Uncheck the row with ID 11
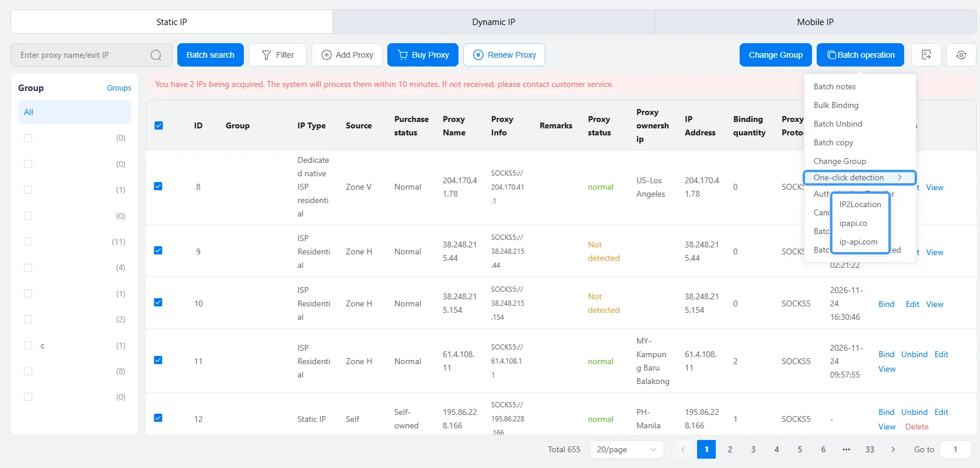The height and width of the screenshot is (468, 980). pos(158,361)
